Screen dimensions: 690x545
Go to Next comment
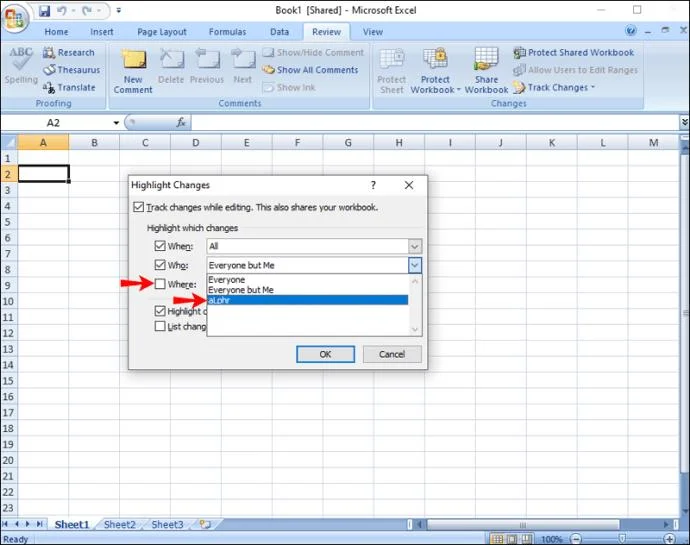[x=243, y=66]
